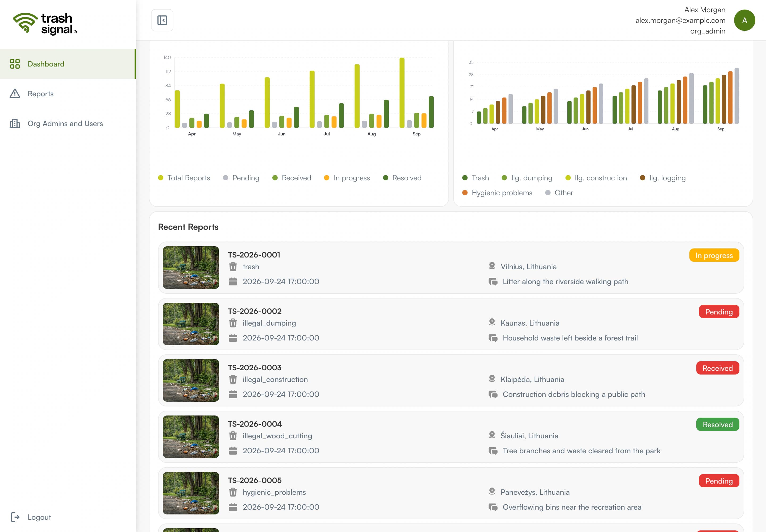The height and width of the screenshot is (532, 766).
Task: Click trash bin icon beside hygienic_problems
Action: tap(233, 492)
